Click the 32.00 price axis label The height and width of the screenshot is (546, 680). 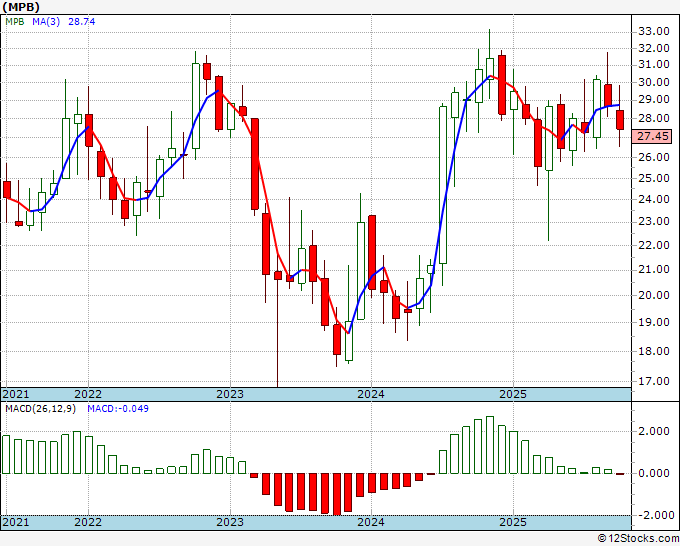[x=654, y=48]
